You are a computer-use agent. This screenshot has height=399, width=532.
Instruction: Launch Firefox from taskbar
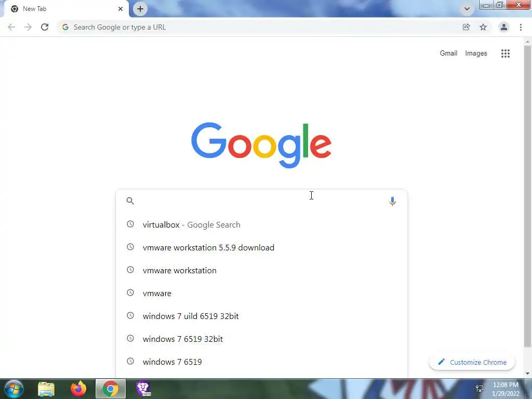pyautogui.click(x=78, y=389)
